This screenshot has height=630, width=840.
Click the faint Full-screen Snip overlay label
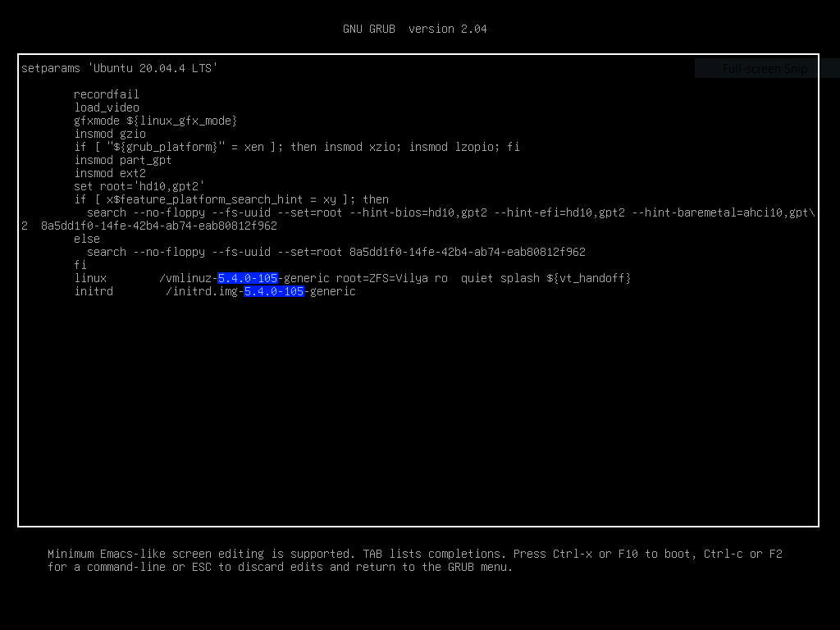[765, 69]
